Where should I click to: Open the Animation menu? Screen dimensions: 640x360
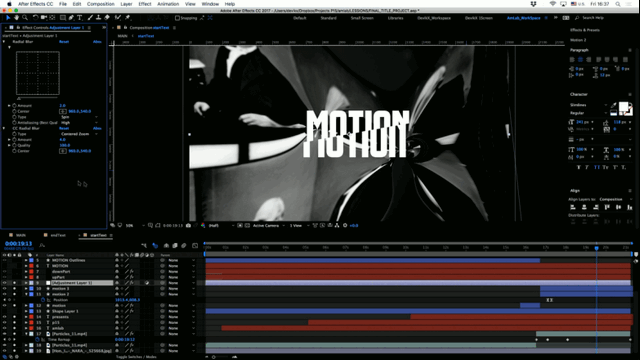click(x=168, y=4)
